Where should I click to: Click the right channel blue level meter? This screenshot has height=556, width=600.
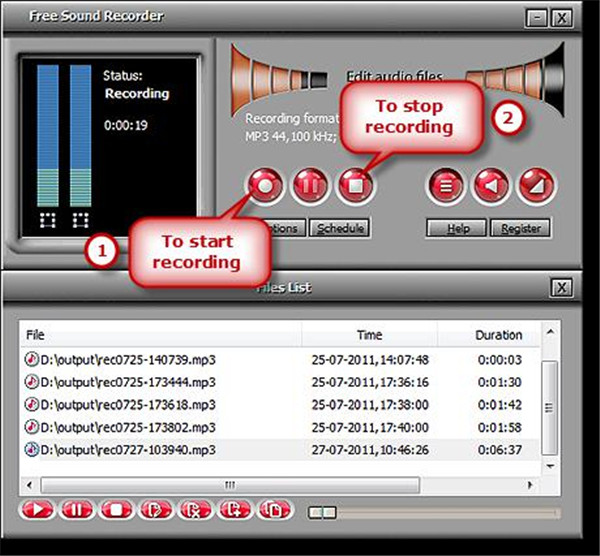pos(81,136)
